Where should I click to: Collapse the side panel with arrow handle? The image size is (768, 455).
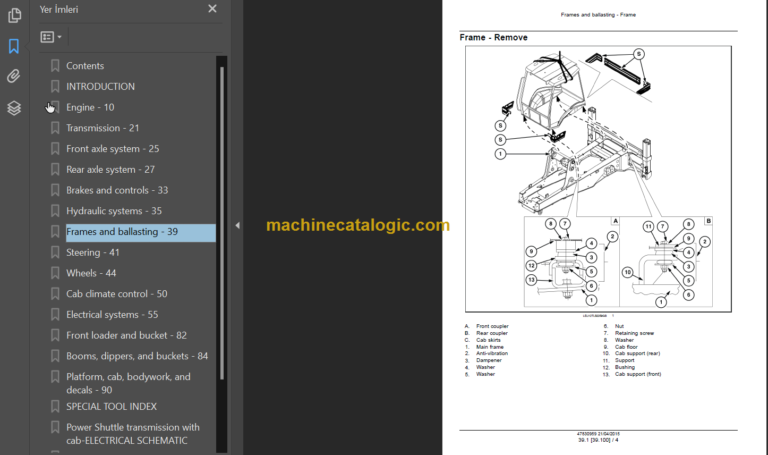point(238,225)
